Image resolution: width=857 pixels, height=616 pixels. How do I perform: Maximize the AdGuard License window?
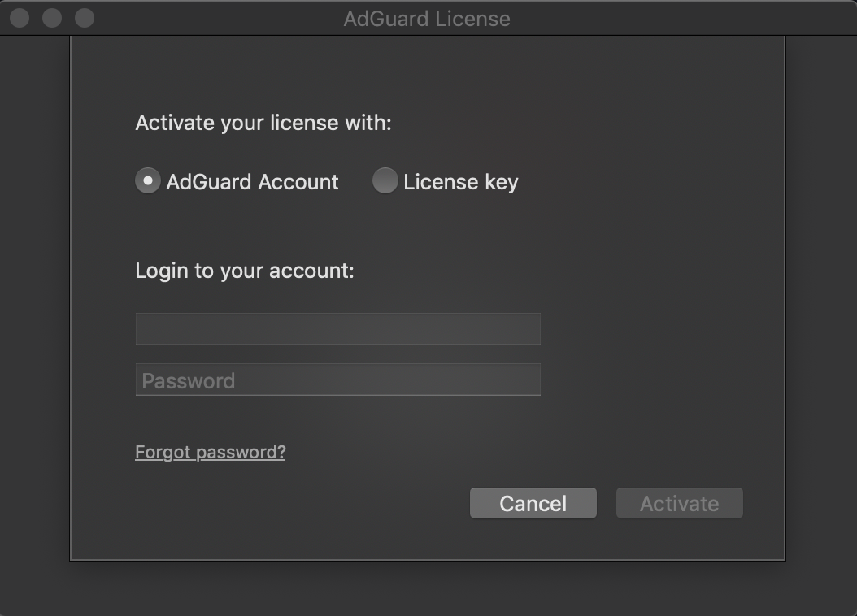pos(84,17)
